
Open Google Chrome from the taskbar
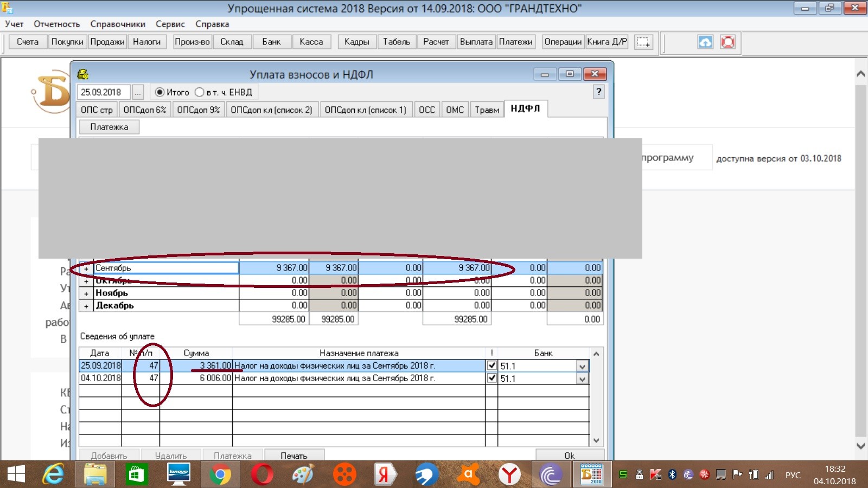[x=220, y=475]
